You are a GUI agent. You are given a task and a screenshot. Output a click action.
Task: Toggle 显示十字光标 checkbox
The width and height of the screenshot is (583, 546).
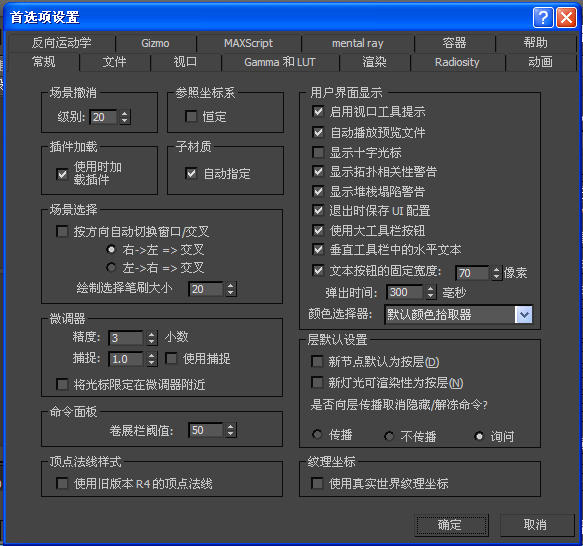point(318,152)
